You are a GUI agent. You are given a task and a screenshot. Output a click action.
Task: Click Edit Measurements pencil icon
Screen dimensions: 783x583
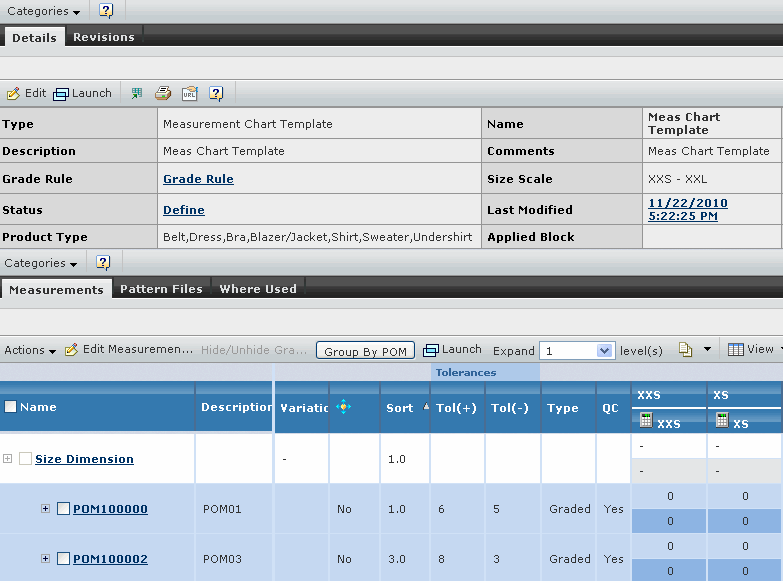[x=71, y=350]
